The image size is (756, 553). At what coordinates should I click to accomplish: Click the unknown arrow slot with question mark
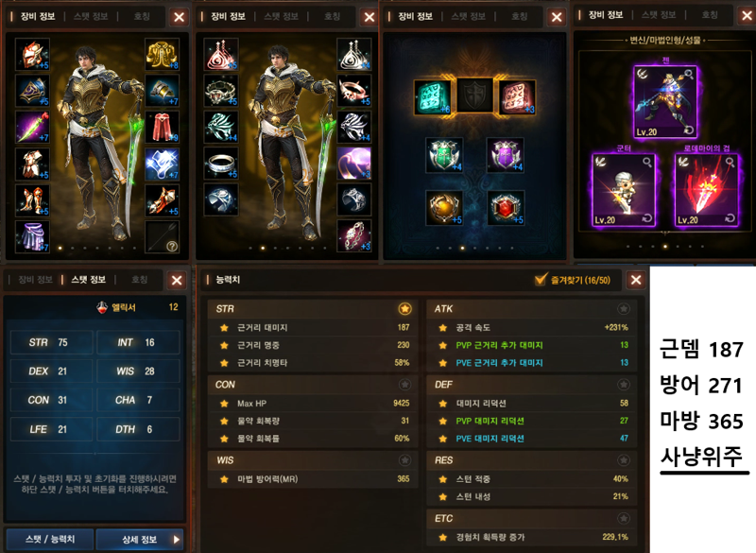[x=162, y=236]
